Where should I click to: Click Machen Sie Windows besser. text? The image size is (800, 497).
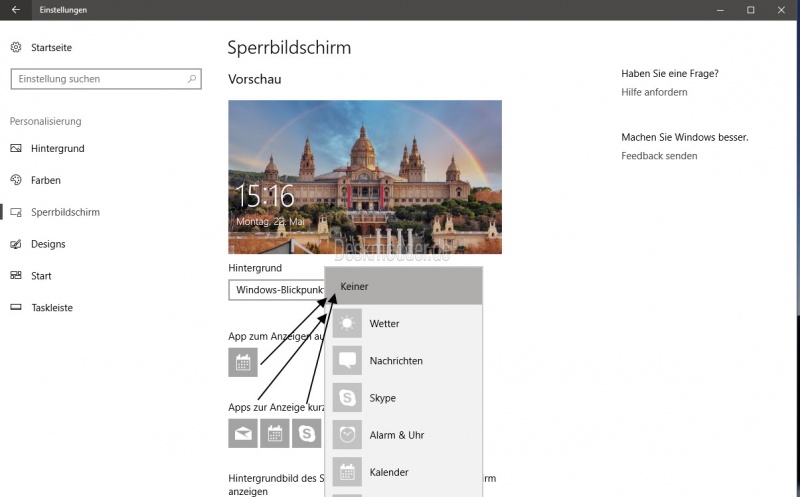[685, 137]
